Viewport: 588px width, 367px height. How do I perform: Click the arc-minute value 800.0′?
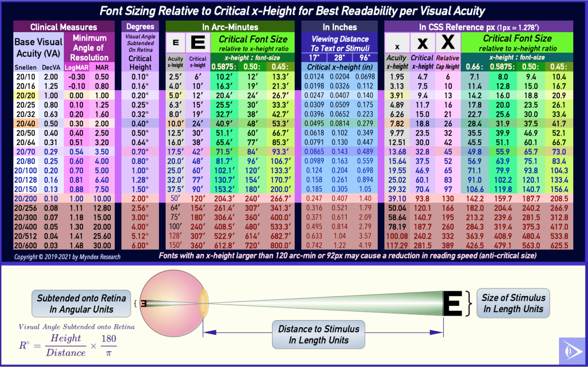click(281, 245)
